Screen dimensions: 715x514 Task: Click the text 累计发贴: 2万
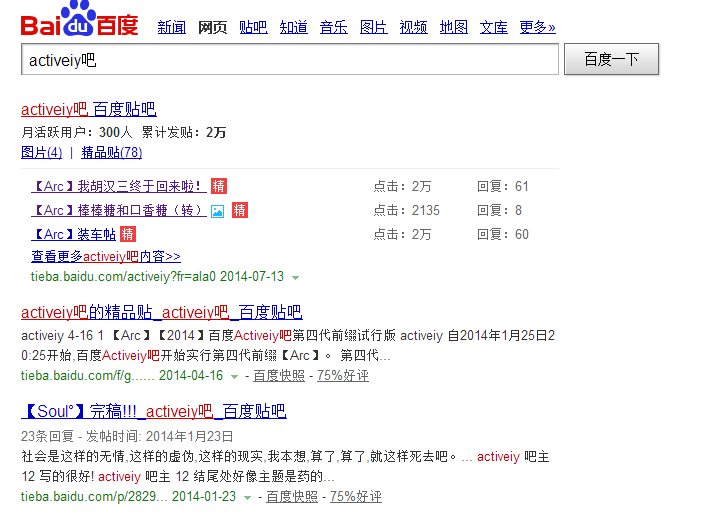click(184, 133)
